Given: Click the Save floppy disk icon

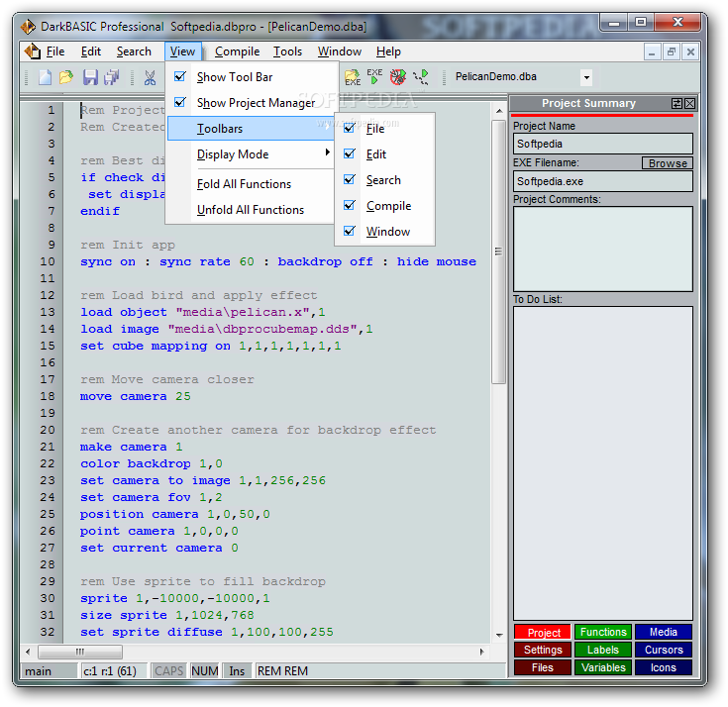Looking at the screenshot, I should pyautogui.click(x=90, y=77).
